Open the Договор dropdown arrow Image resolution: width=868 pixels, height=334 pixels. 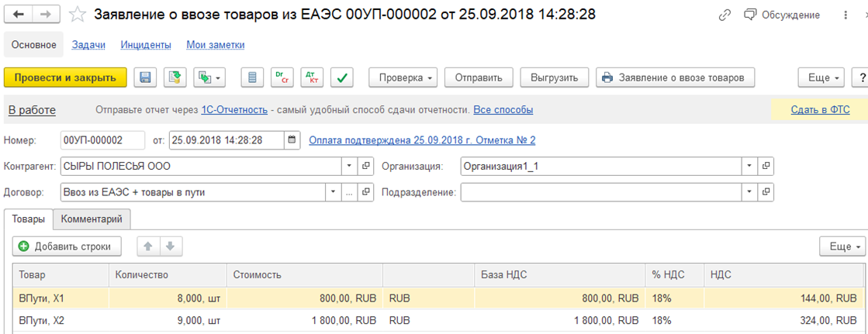click(333, 192)
